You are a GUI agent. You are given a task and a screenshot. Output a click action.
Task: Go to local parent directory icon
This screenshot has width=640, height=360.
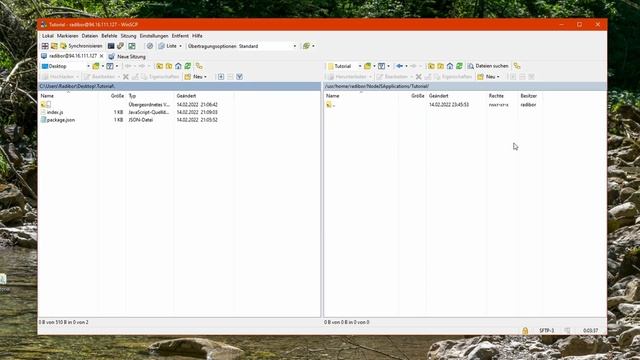point(159,66)
